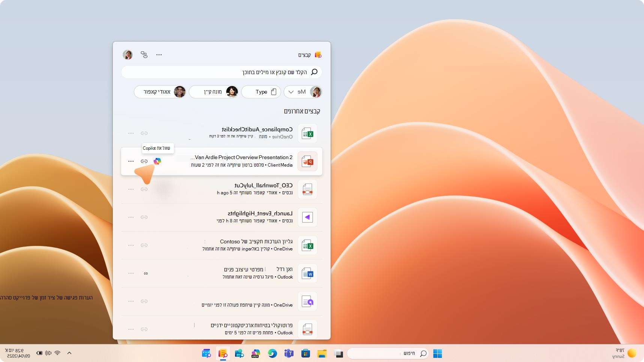Open more options for פרוטוקולי בטיחות ארכיטקטוניים
The width and height of the screenshot is (644, 362).
(131, 329)
